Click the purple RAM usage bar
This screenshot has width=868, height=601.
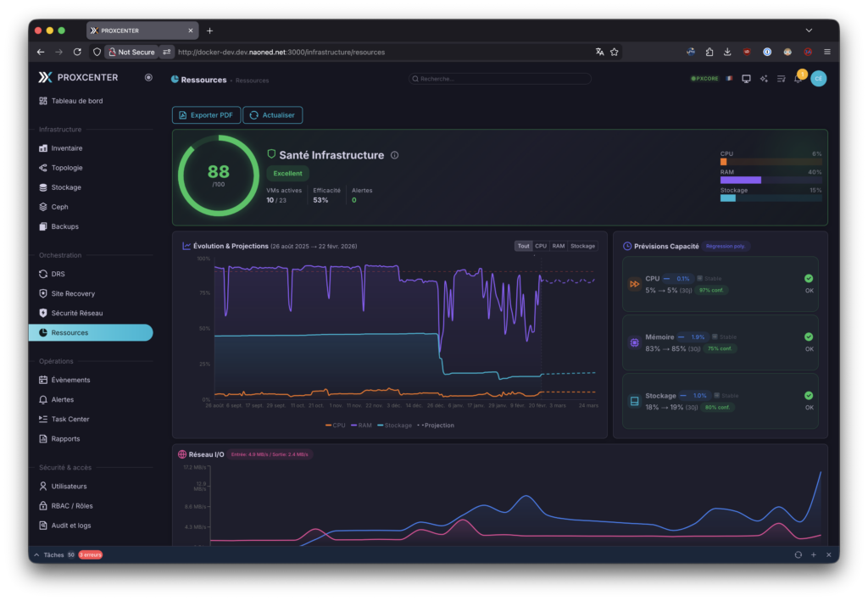click(740, 180)
